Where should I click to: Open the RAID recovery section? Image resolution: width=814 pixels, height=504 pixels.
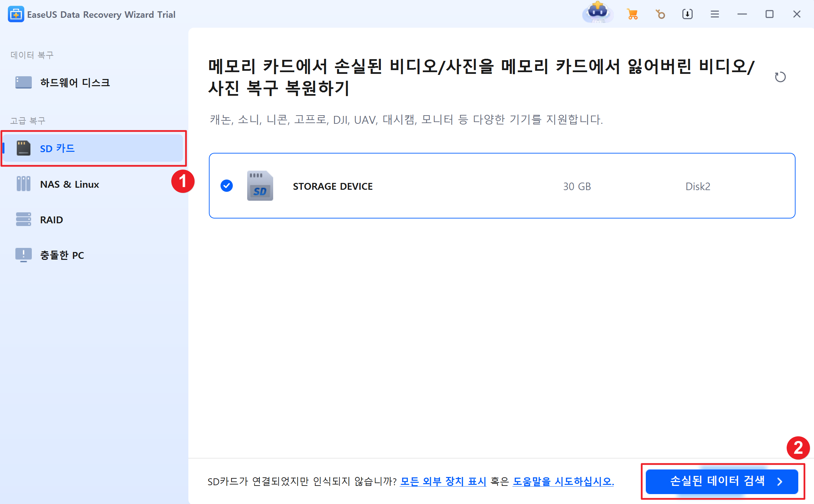click(51, 220)
